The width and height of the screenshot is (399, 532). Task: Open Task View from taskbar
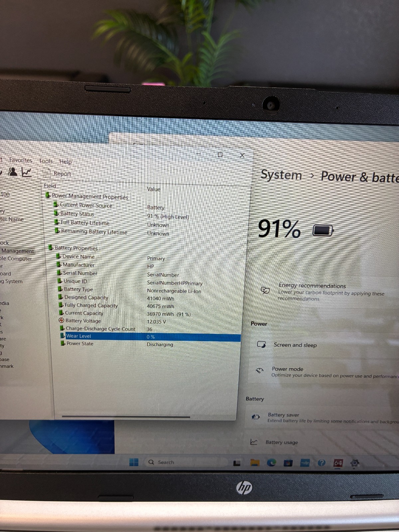click(237, 463)
